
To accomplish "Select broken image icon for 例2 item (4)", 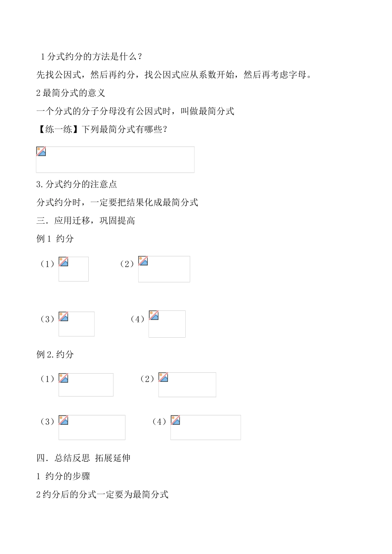I will click(175, 420).
